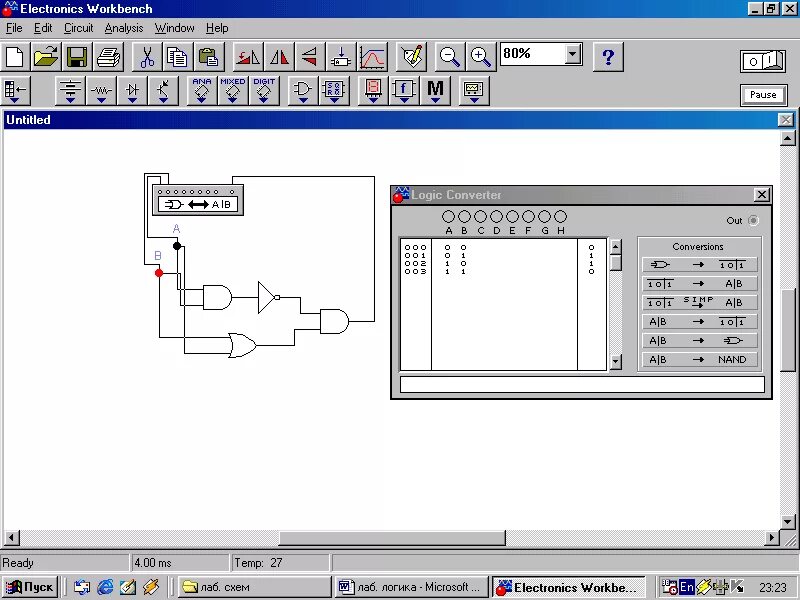
Task: Open the Circuit menu
Action: pos(79,28)
